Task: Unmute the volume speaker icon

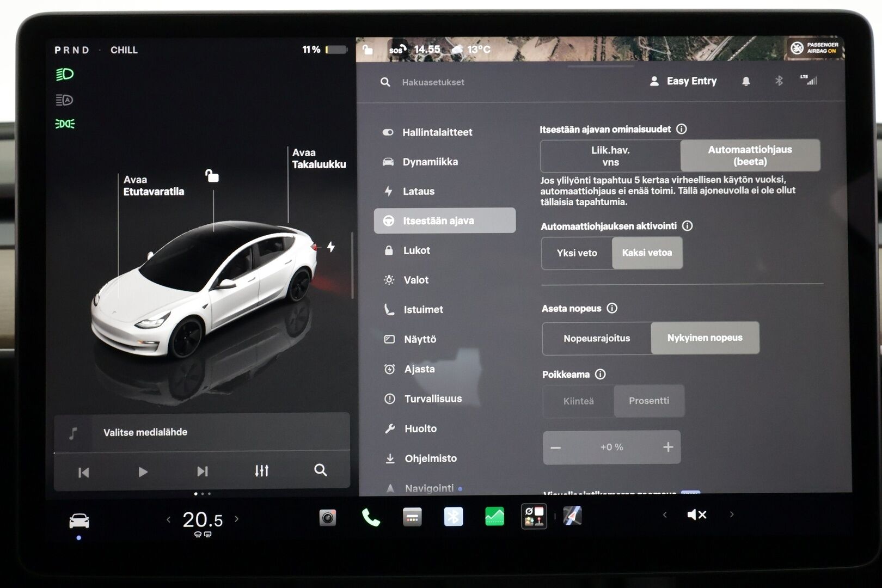Action: (697, 514)
